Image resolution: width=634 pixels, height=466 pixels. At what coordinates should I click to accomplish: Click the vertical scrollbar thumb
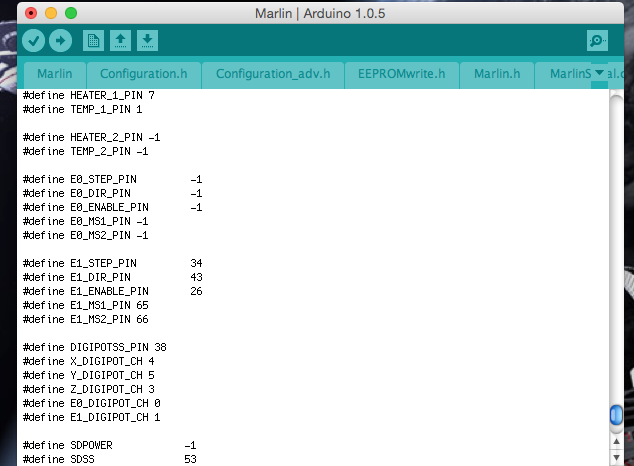coord(617,416)
